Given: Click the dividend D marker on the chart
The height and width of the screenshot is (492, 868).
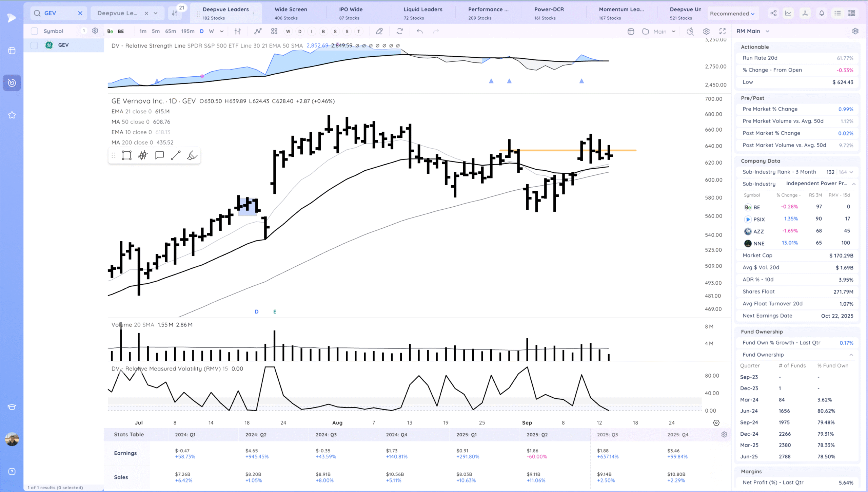Looking at the screenshot, I should tap(257, 311).
